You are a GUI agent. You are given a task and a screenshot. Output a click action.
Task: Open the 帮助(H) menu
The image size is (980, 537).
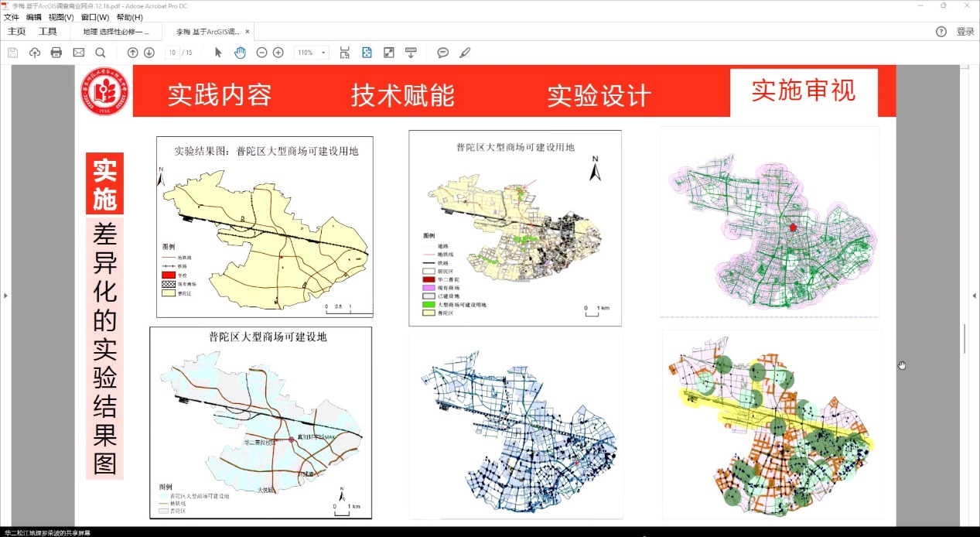129,17
